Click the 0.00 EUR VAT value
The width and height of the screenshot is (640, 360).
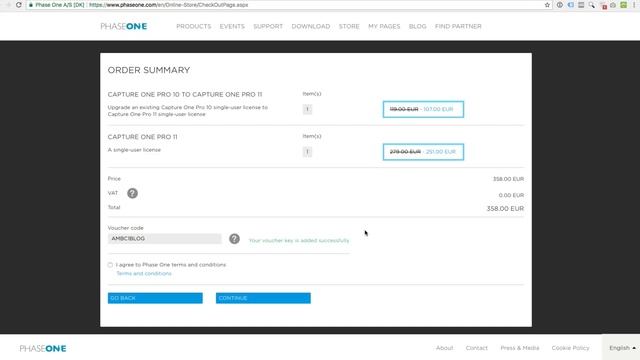tap(511, 195)
